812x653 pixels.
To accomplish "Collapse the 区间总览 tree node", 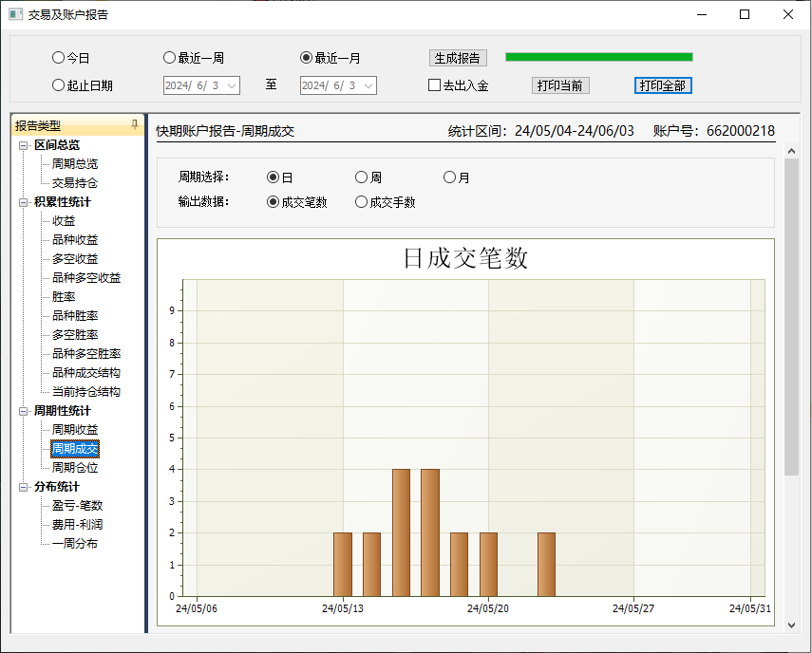I will [23, 145].
